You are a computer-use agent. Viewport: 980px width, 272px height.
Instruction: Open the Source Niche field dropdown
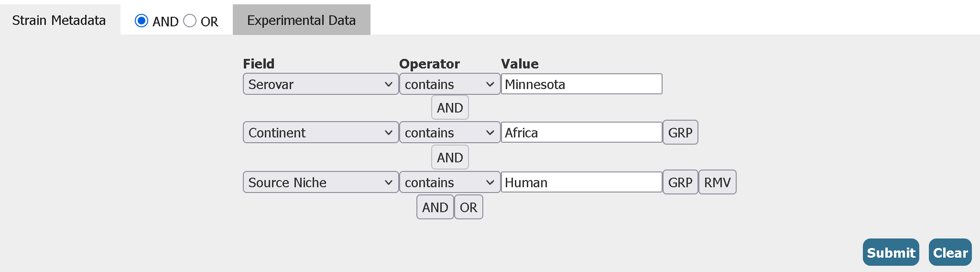320,182
